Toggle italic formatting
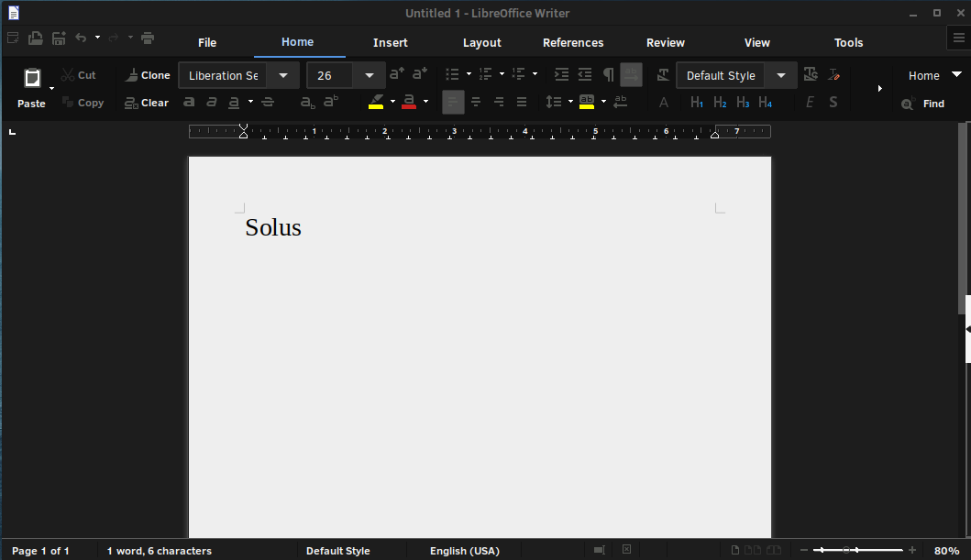 211,102
